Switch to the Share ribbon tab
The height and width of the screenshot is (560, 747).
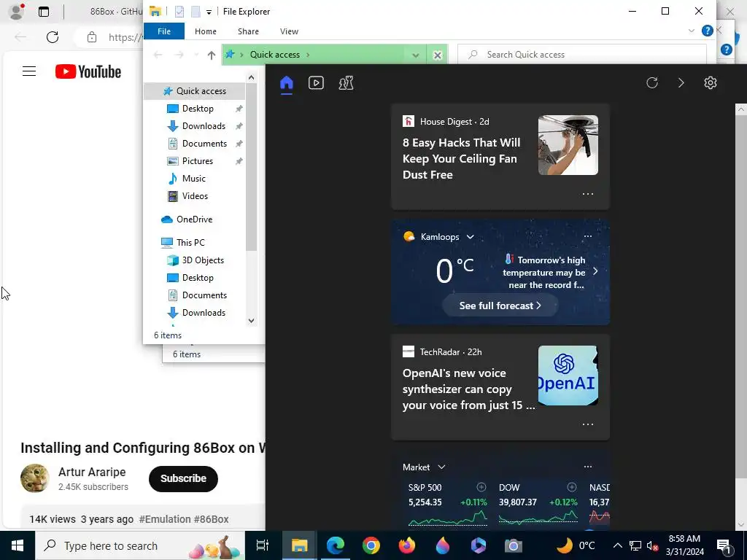[x=248, y=31]
